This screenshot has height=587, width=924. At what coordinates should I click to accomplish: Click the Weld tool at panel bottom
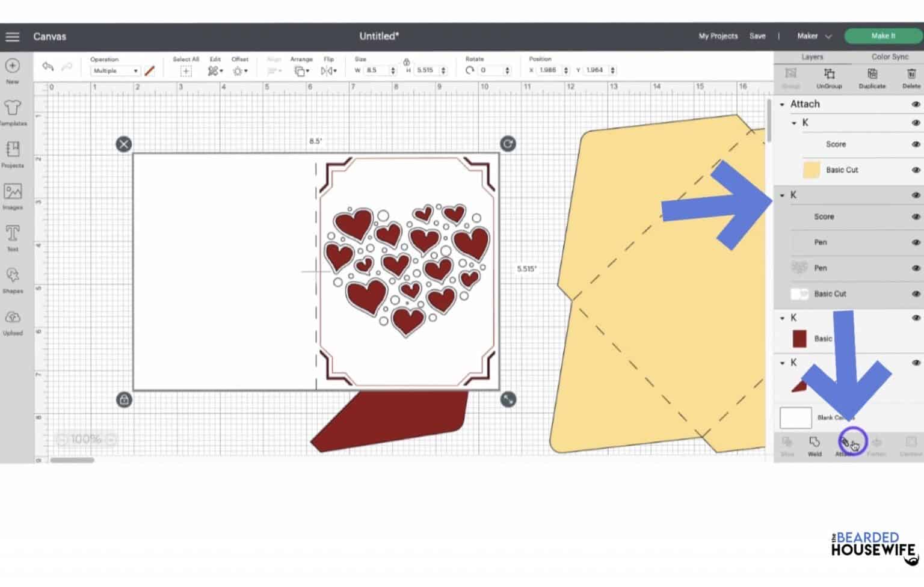coord(815,444)
